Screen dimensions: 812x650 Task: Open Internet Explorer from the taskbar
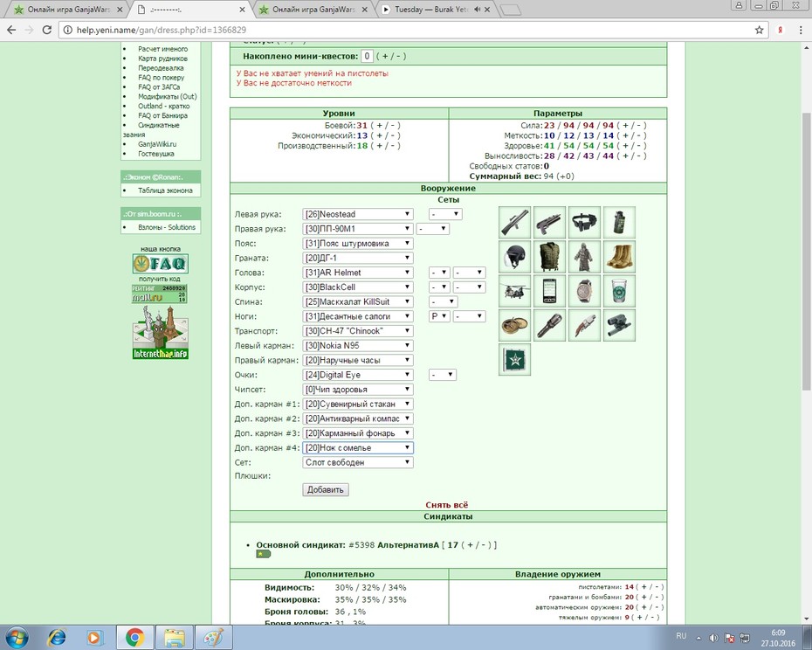[57, 637]
